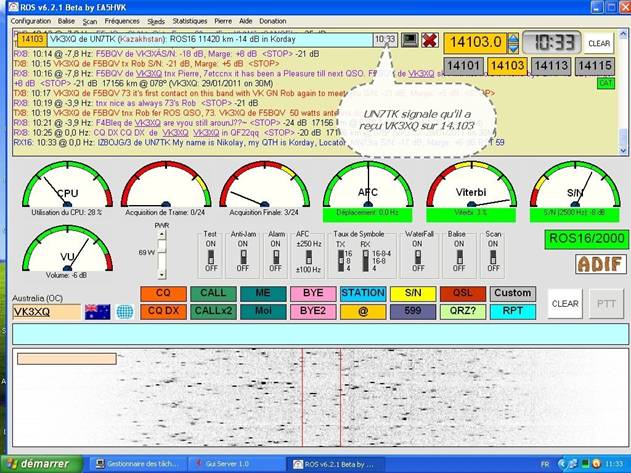
Task: Select the 14113 frequency button
Action: pyautogui.click(x=551, y=66)
